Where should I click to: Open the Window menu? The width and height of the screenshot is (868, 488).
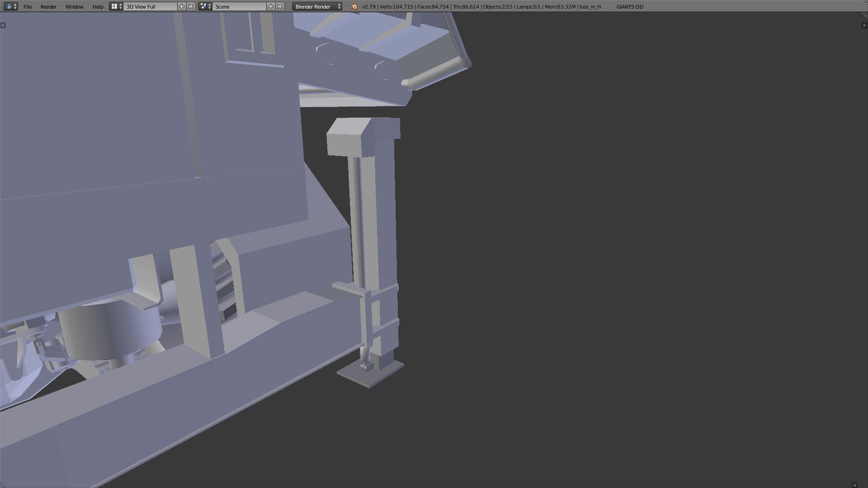pyautogui.click(x=74, y=6)
